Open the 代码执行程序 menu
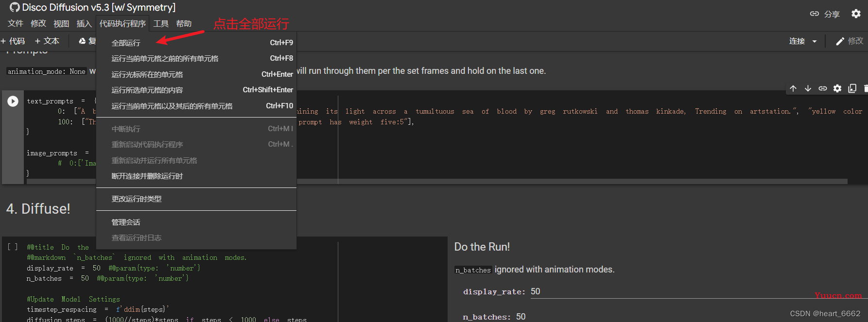This screenshot has width=868, height=322. tap(122, 23)
